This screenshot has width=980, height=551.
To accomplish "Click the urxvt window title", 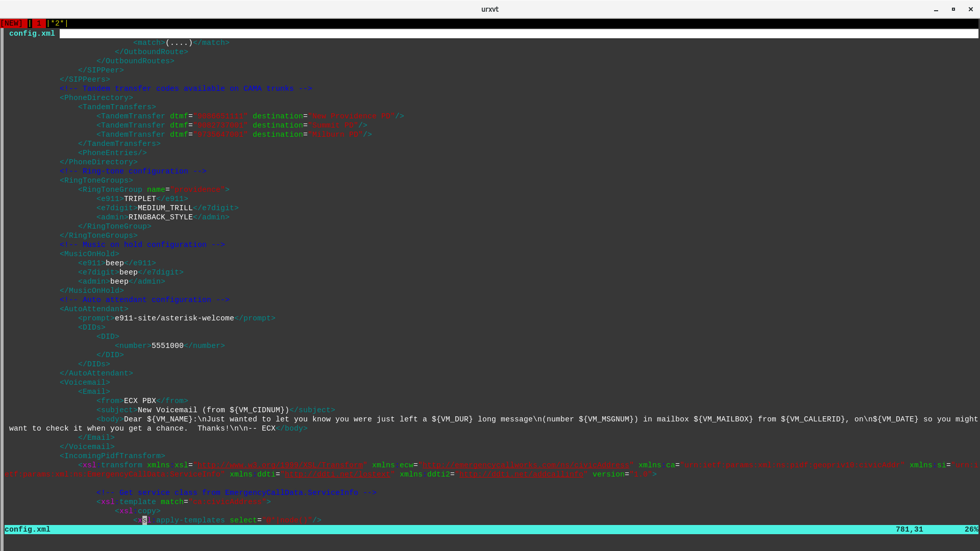I will point(490,9).
